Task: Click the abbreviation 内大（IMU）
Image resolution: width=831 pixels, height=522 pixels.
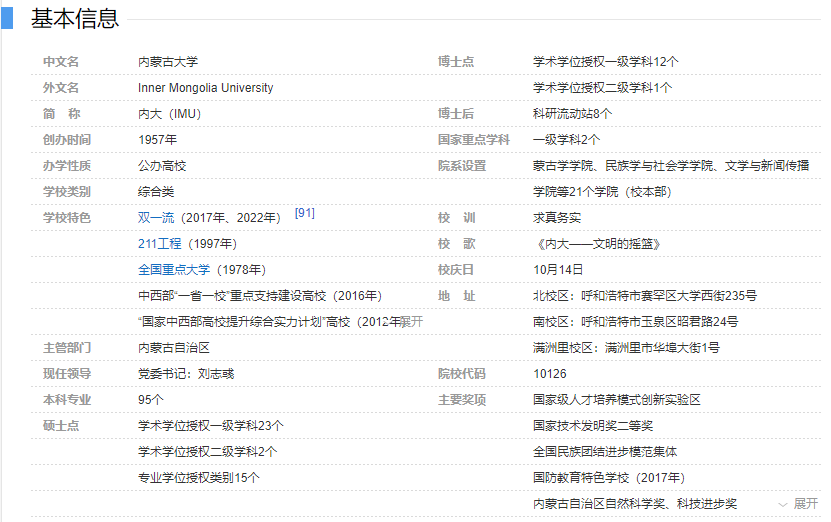Action: (x=169, y=114)
